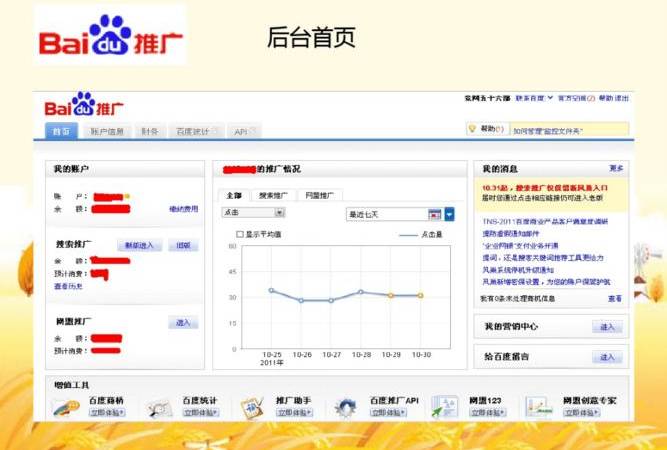
Task: Click the 10-28 data point on chart
Action: 361,292
